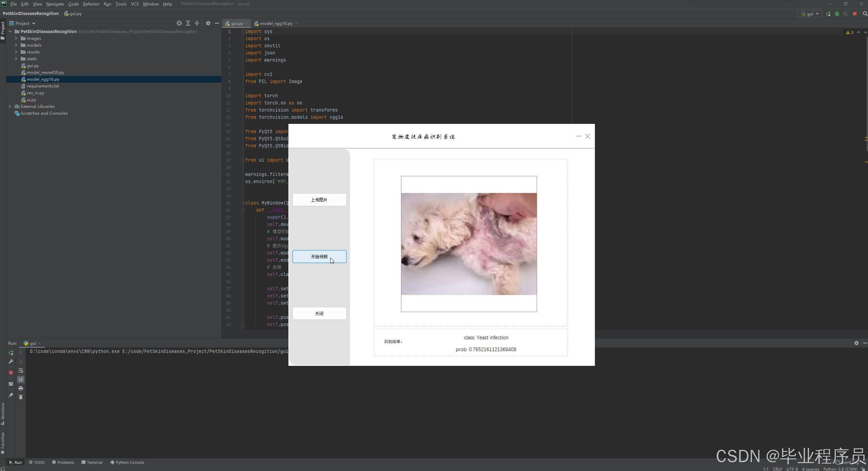This screenshot has height=471, width=868.
Task: Expand External Libraries node
Action: point(10,107)
